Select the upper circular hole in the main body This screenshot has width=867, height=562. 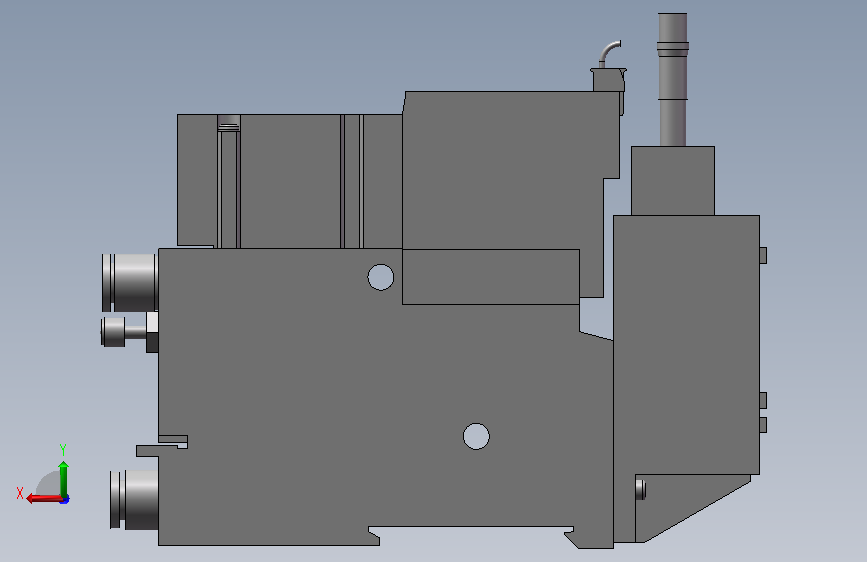click(x=380, y=277)
